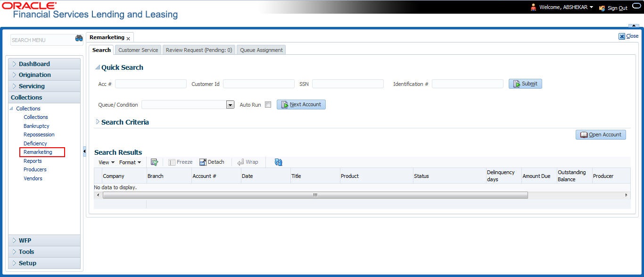Open the Queue/Condition dropdown
This screenshot has width=644, height=277.
231,105
